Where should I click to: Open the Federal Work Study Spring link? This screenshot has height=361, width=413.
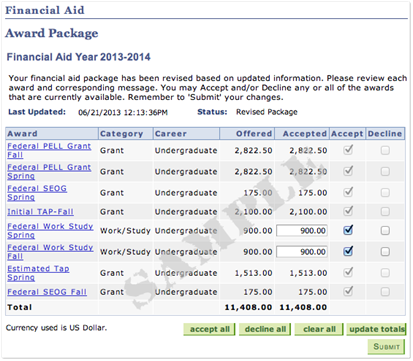click(x=50, y=231)
